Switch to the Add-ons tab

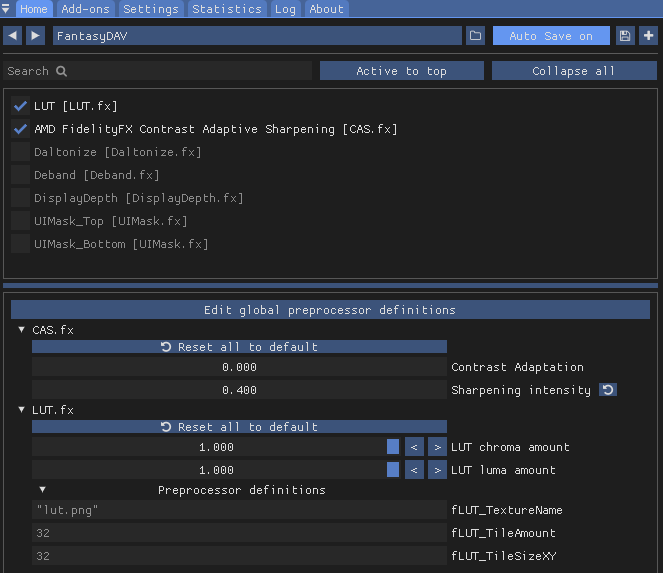87,9
